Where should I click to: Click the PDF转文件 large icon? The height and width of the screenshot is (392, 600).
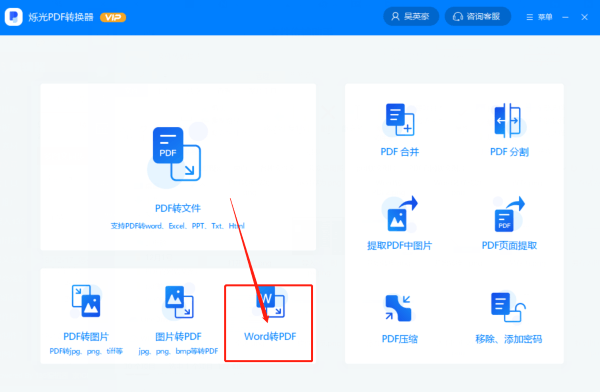click(x=177, y=155)
